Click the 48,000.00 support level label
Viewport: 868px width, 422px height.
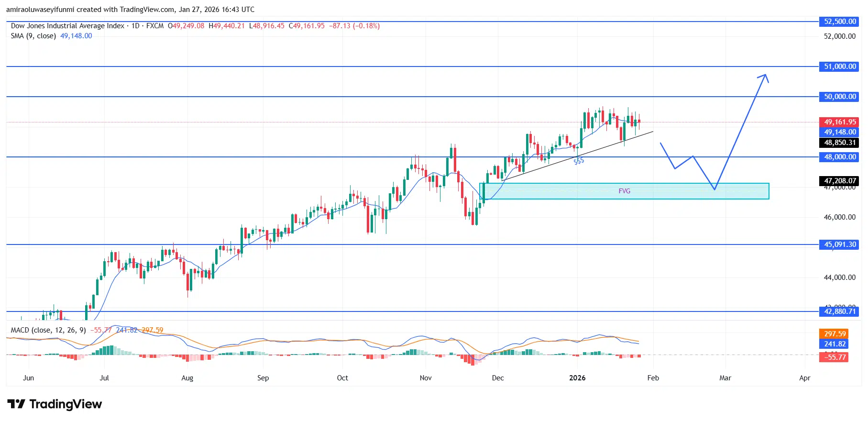pos(839,157)
